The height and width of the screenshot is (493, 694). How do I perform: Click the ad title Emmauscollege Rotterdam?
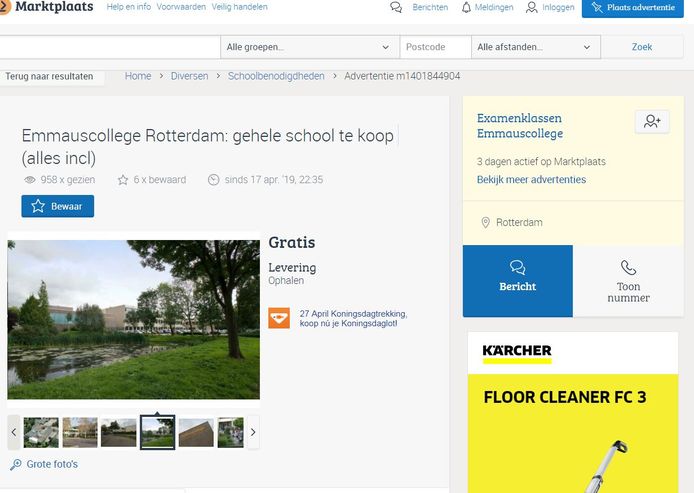(208, 146)
